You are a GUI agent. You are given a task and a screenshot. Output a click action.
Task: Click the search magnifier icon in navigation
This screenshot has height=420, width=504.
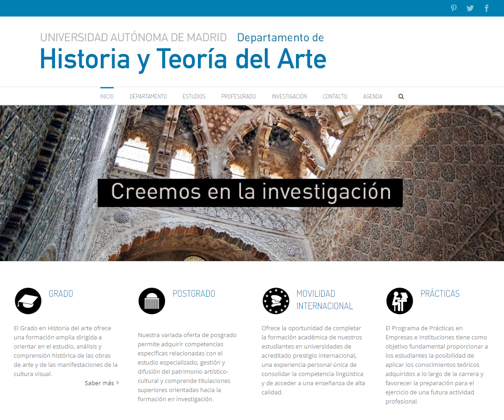(401, 96)
